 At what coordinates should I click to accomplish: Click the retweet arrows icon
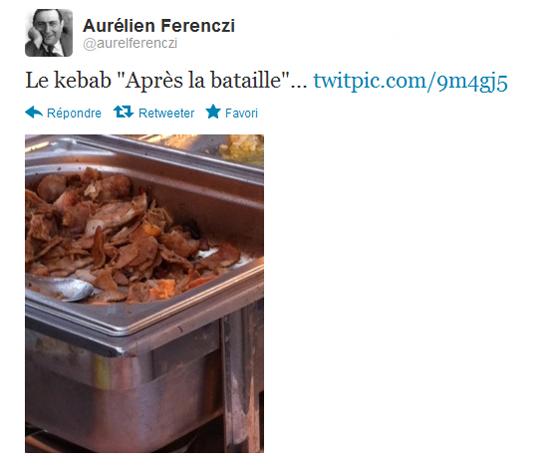pos(123,112)
